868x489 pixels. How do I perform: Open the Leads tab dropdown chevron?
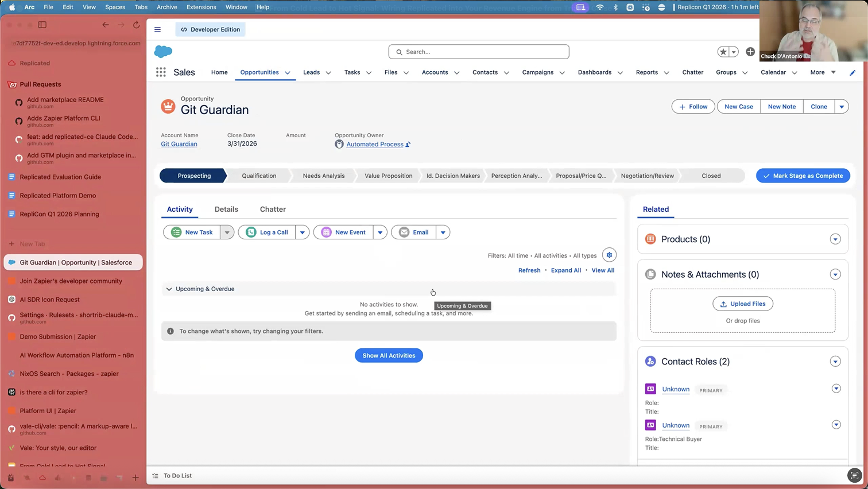(x=328, y=73)
